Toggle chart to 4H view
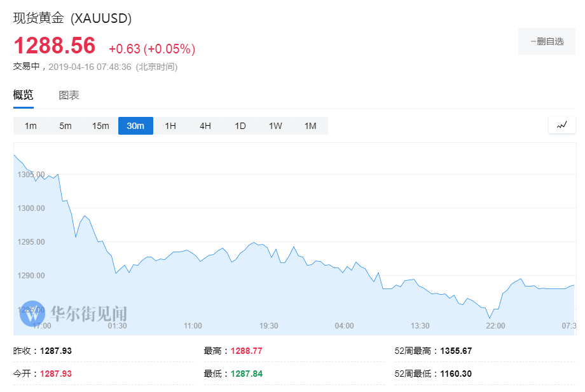The width and height of the screenshot is (585, 392). coord(205,126)
